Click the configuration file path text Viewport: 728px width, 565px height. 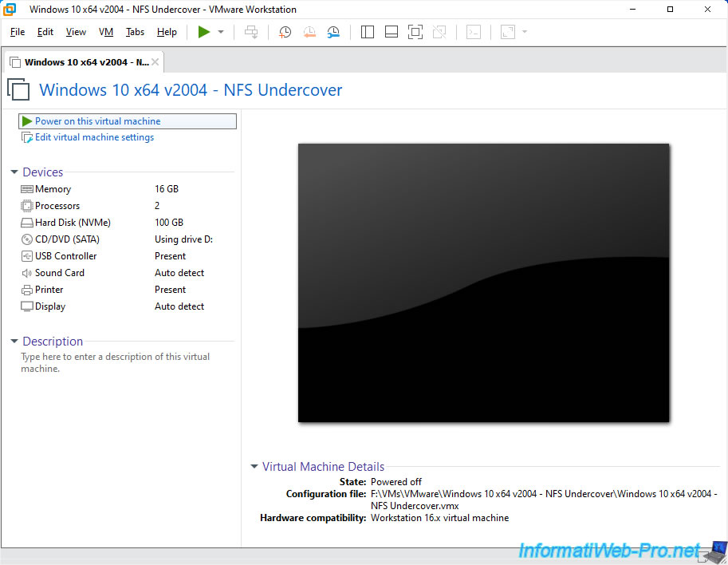[544, 500]
